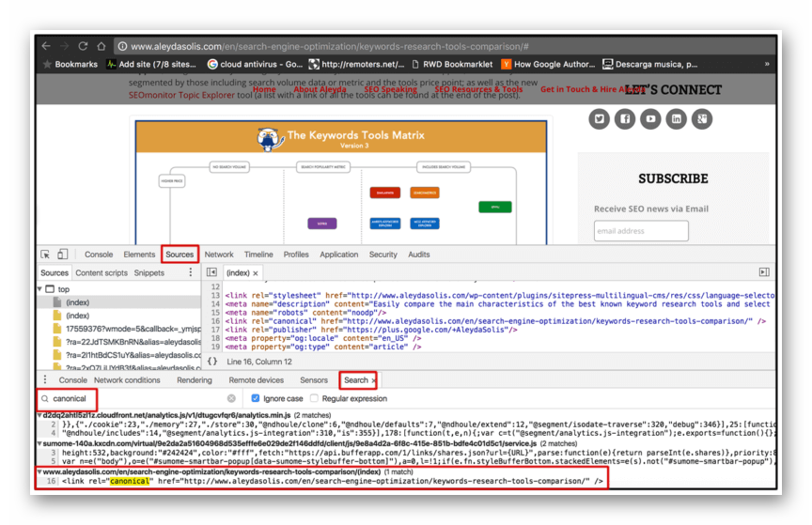Image resolution: width=812 pixels, height=525 pixels.
Task: Open the Security tab
Action: pyautogui.click(x=383, y=255)
